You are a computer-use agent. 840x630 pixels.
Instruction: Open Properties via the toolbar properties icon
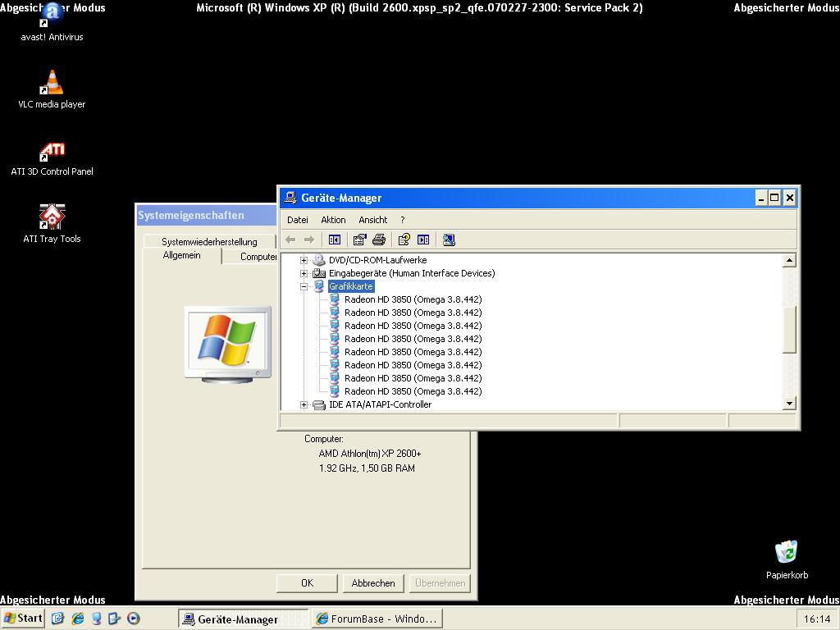pos(359,240)
